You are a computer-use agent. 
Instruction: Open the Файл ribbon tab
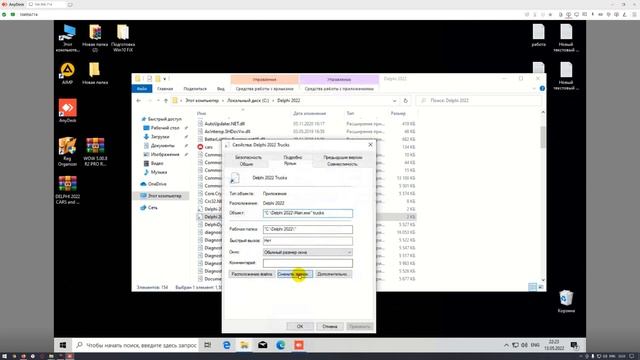[x=142, y=89]
